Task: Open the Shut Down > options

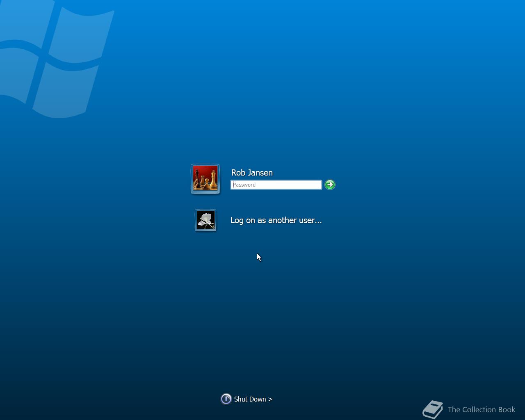Action: 253,399
